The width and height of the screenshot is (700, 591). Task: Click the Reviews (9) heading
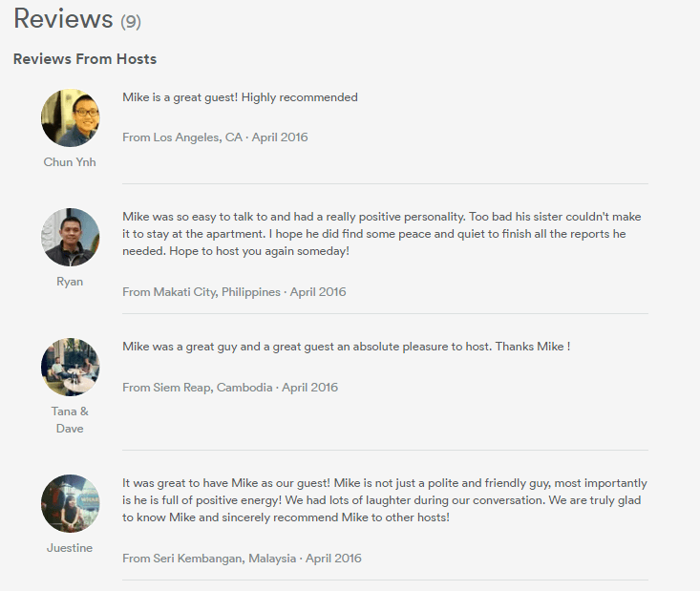tap(77, 19)
